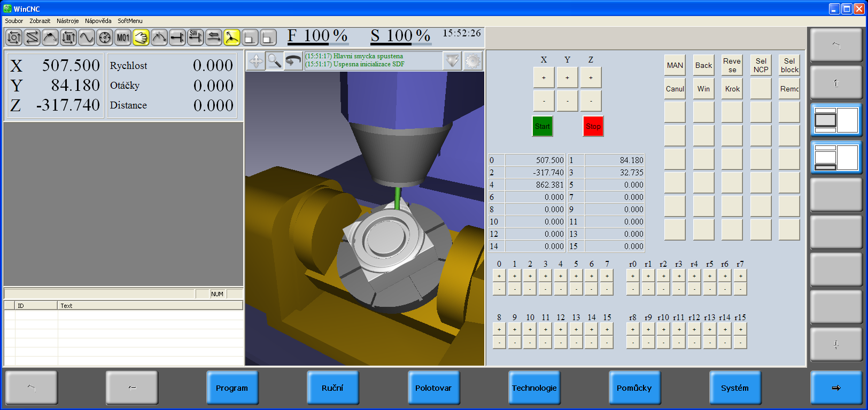Click the bottom-left corner up-arrow softkey
Image resolution: width=868 pixels, height=410 pixels.
pos(31,388)
